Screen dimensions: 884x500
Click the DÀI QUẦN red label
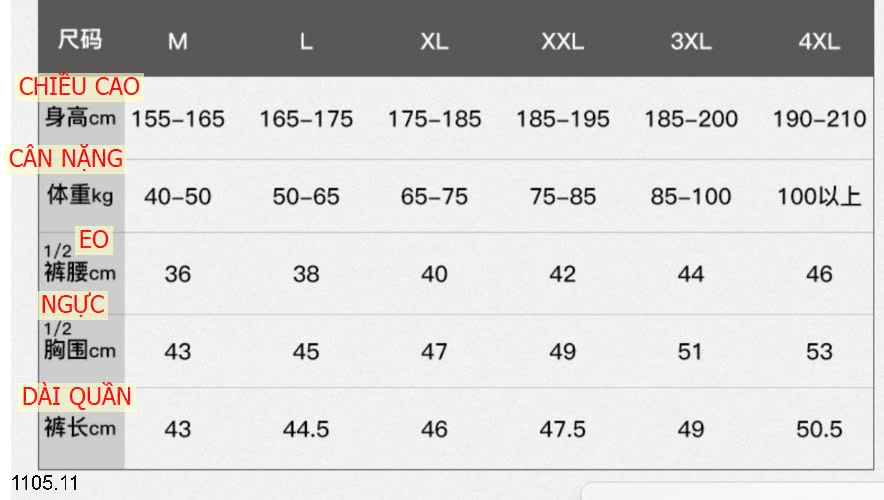(x=76, y=397)
